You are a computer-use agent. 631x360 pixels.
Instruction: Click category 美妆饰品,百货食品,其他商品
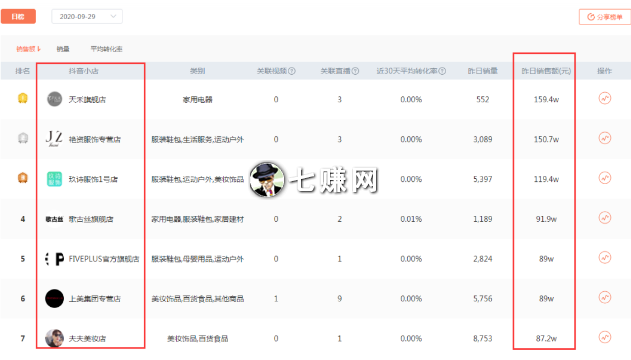(198, 298)
